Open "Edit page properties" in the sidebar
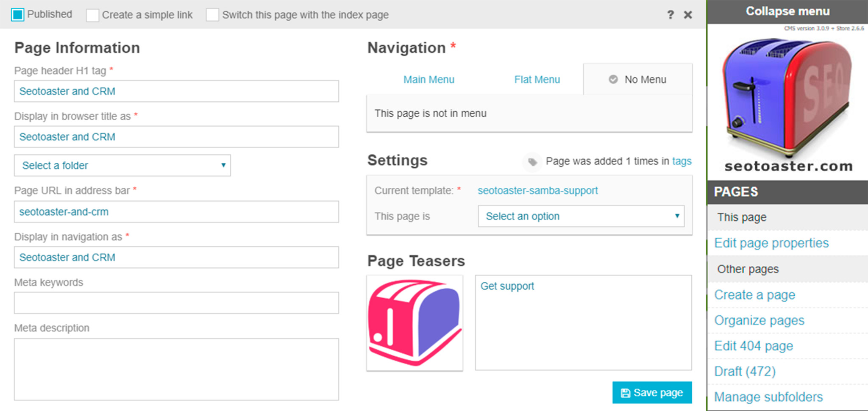The height and width of the screenshot is (411, 868). click(x=771, y=243)
